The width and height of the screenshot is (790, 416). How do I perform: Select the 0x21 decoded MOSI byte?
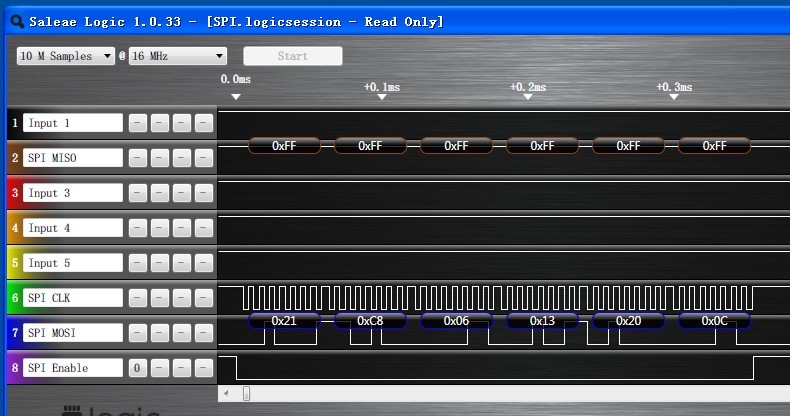(284, 321)
